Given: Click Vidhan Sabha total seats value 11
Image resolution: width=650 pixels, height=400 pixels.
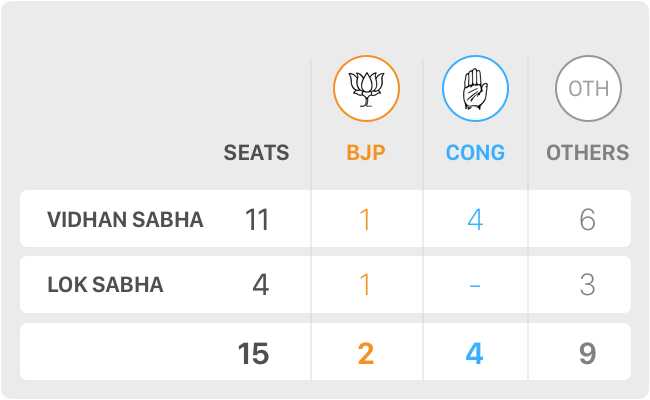Looking at the screenshot, I should click(x=257, y=220).
